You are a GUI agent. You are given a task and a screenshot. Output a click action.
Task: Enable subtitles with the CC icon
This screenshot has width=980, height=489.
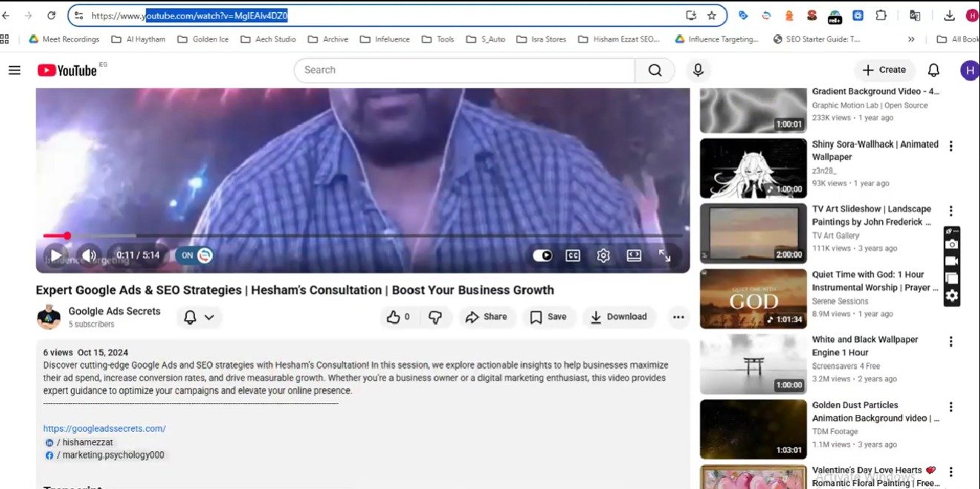[572, 255]
